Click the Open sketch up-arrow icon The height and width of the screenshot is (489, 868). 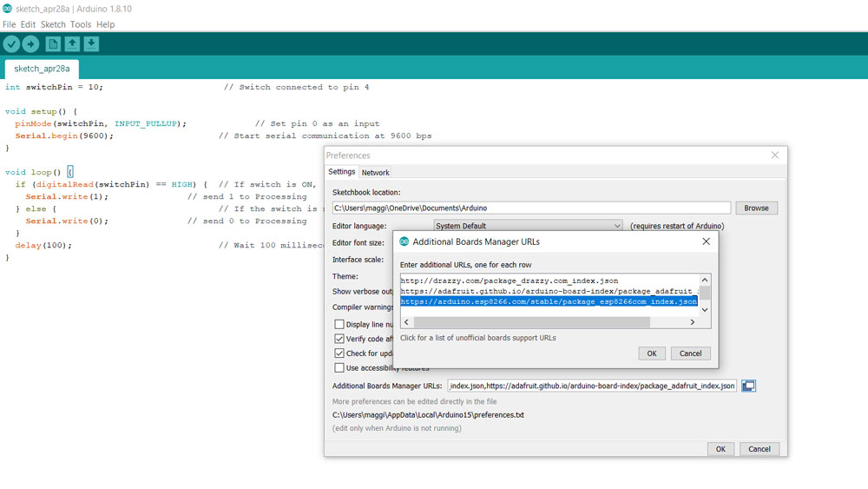(x=72, y=43)
